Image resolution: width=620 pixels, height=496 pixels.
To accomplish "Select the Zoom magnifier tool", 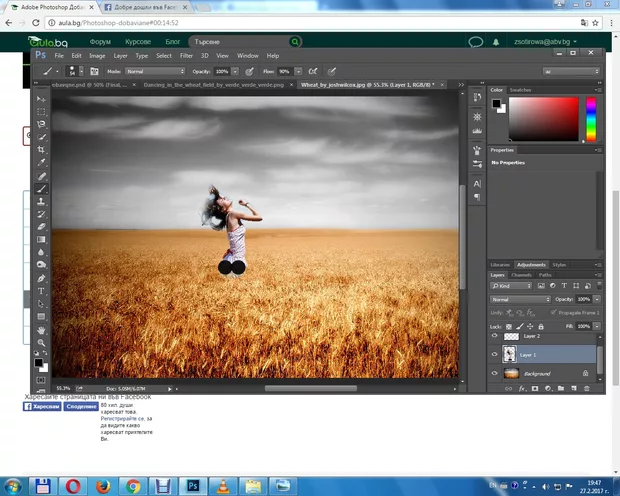I will (41, 342).
